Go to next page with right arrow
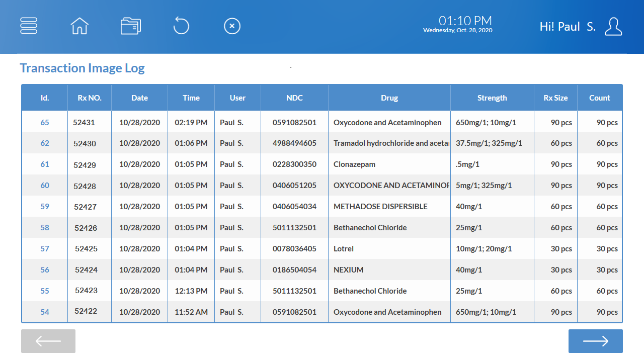The width and height of the screenshot is (644, 362). tap(595, 341)
